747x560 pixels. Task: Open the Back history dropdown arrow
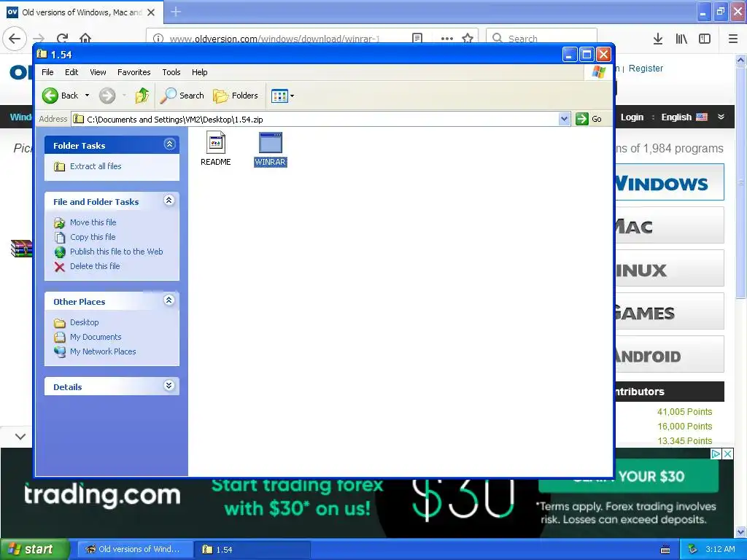click(88, 96)
